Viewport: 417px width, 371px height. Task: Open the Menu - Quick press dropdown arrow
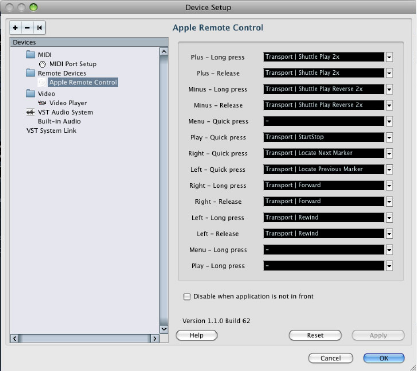coord(389,121)
